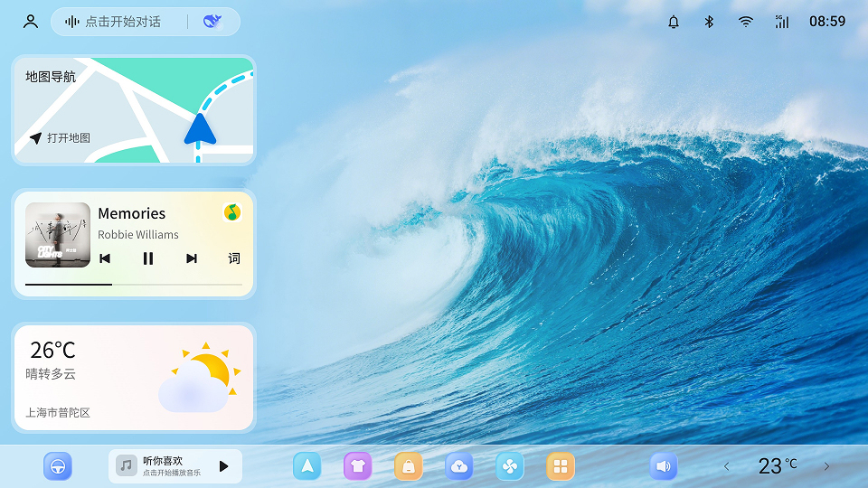
Task: Open the notifications bell
Action: point(673,22)
